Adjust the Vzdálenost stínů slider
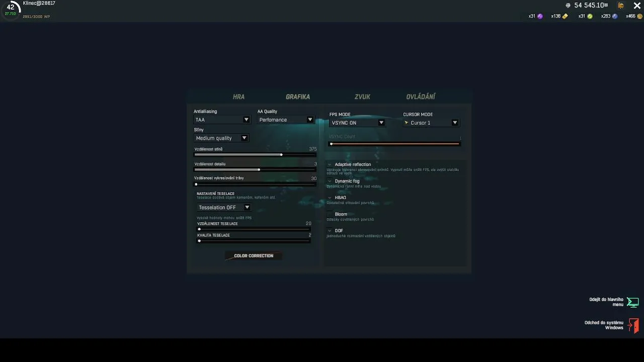Screen dimensions: 644x362 (x=255, y=155)
